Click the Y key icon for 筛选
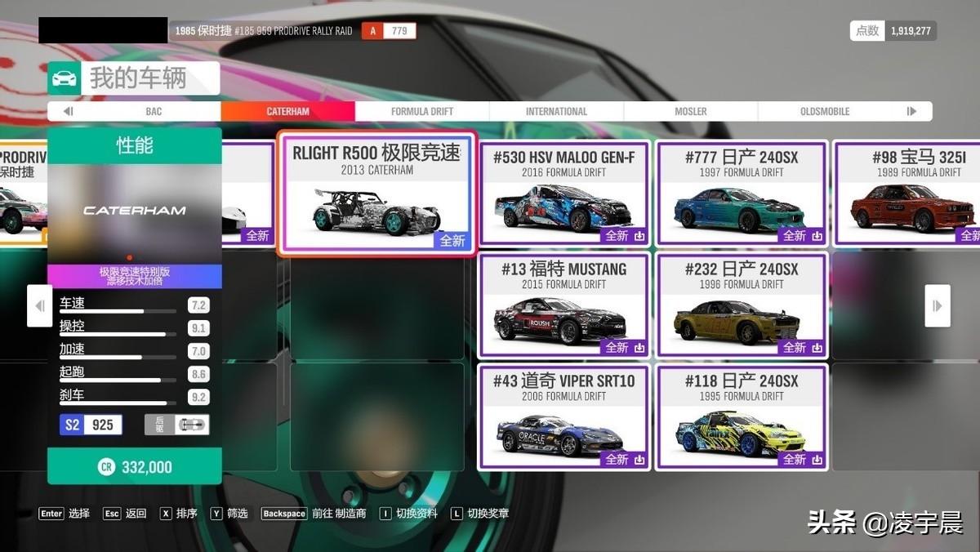This screenshot has width=980, height=552. click(216, 514)
